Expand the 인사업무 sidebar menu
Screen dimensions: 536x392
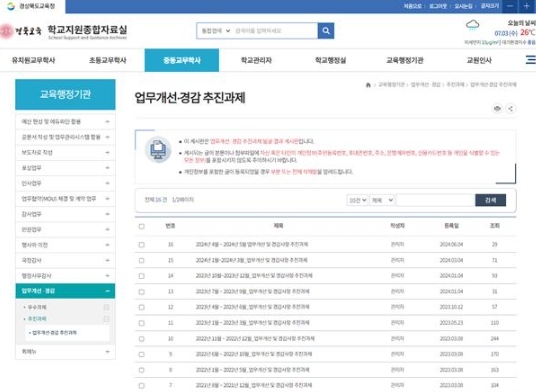pyautogui.click(x=65, y=183)
